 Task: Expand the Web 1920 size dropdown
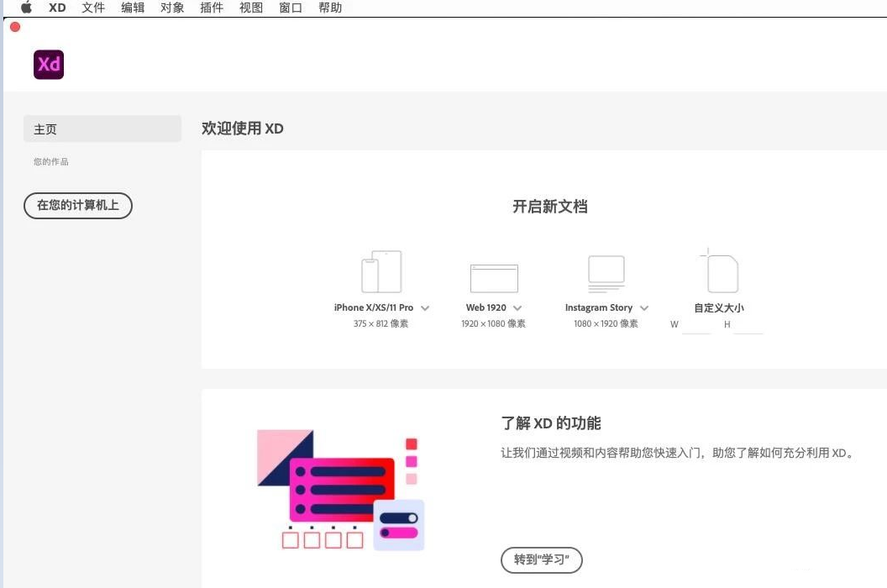tap(517, 308)
